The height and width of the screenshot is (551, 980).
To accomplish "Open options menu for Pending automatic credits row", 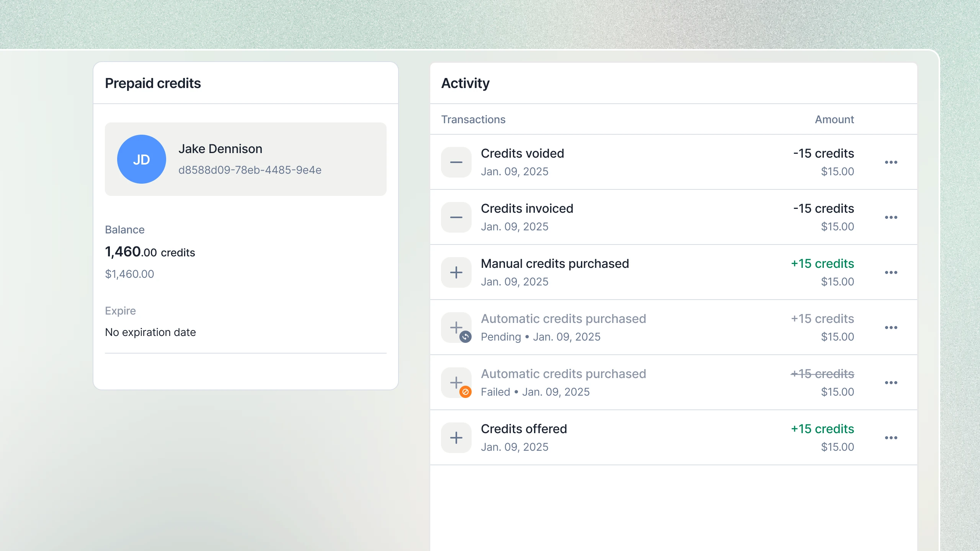I will (891, 328).
